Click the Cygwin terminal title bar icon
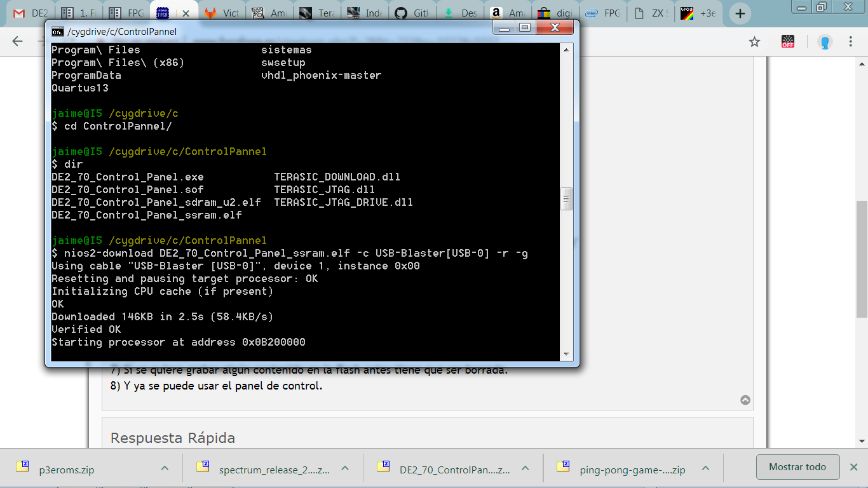This screenshot has width=868, height=488. point(57,31)
